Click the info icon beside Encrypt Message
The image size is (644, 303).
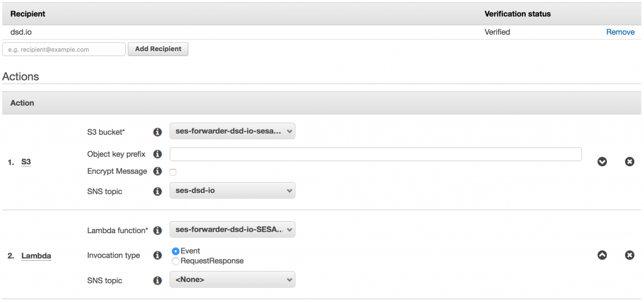coord(157,171)
